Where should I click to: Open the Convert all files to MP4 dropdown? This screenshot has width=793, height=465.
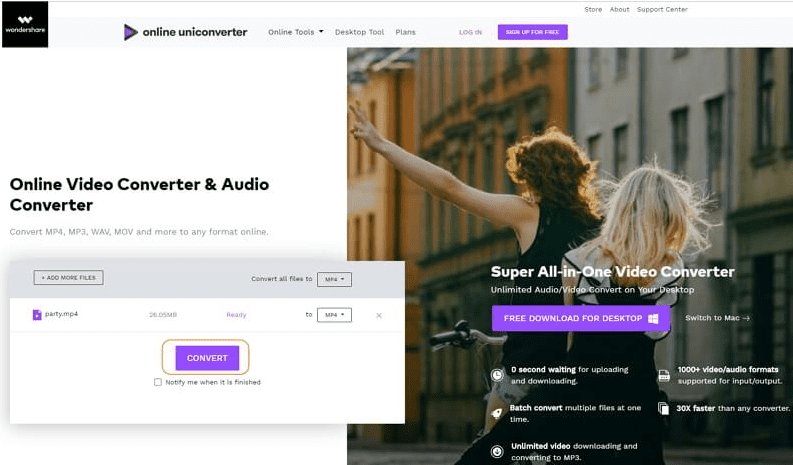334,279
